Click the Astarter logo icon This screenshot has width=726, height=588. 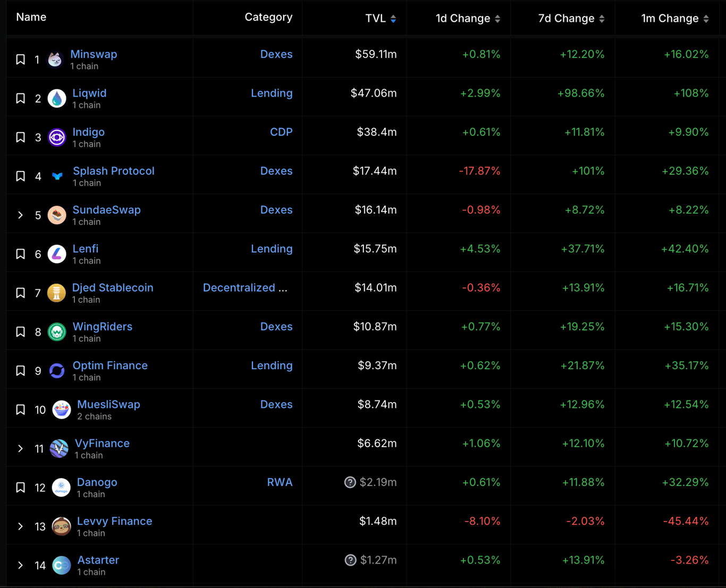click(62, 565)
